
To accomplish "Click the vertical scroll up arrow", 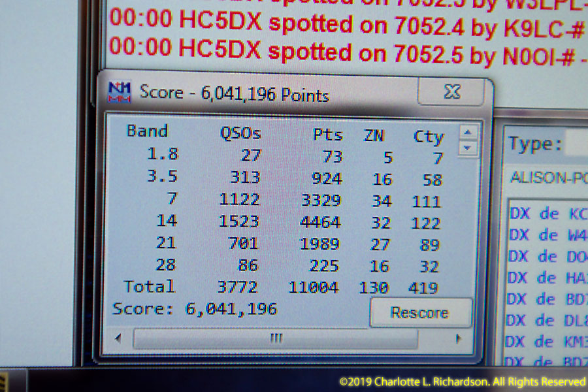I will coord(467,133).
